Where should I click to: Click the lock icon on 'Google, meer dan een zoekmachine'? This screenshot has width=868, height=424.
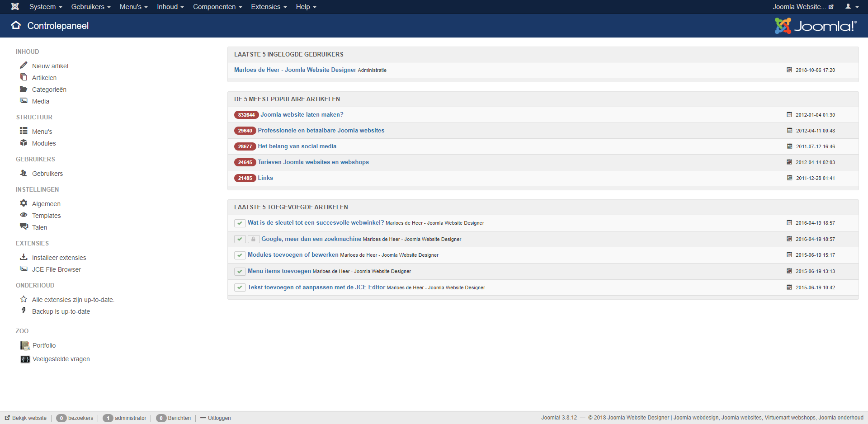[x=253, y=239]
